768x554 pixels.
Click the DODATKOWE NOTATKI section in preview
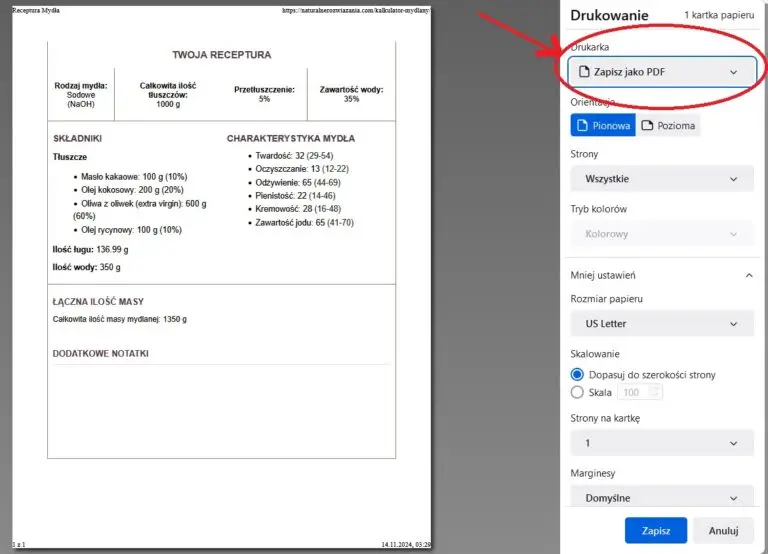100,354
